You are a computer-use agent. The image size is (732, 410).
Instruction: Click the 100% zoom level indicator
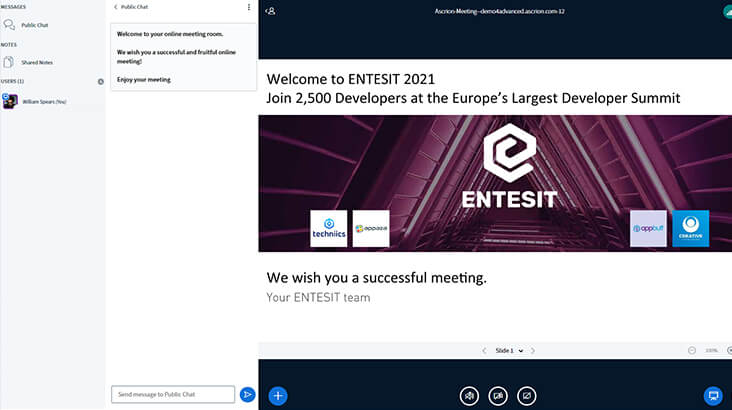point(711,351)
